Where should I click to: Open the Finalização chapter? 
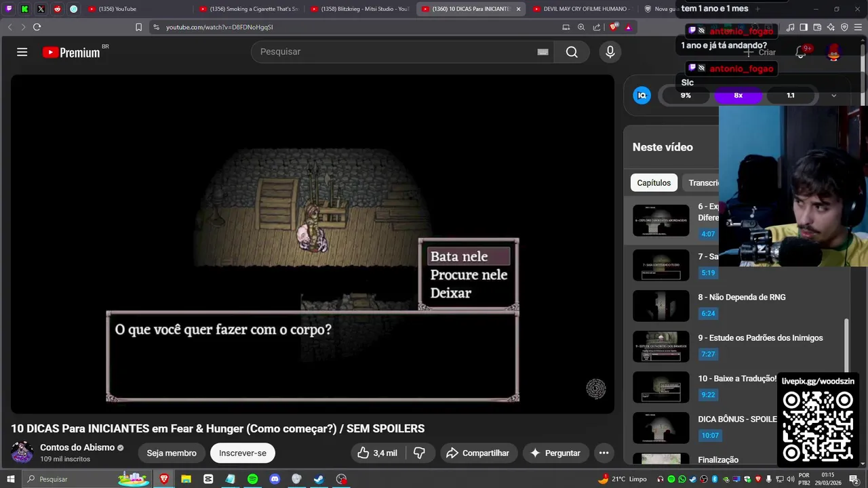pos(718,460)
